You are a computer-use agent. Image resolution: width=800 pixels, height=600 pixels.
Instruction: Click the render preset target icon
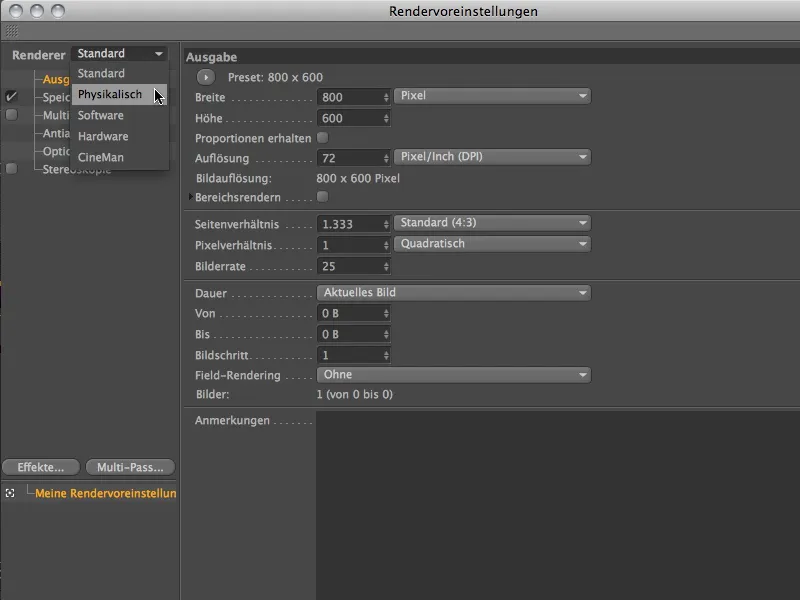tap(10, 493)
